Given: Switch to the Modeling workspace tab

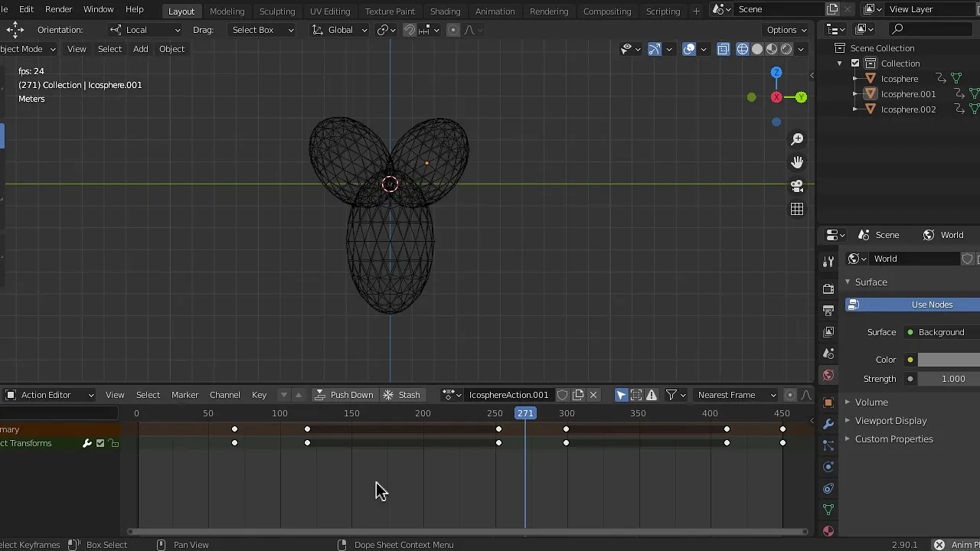Looking at the screenshot, I should click(227, 11).
